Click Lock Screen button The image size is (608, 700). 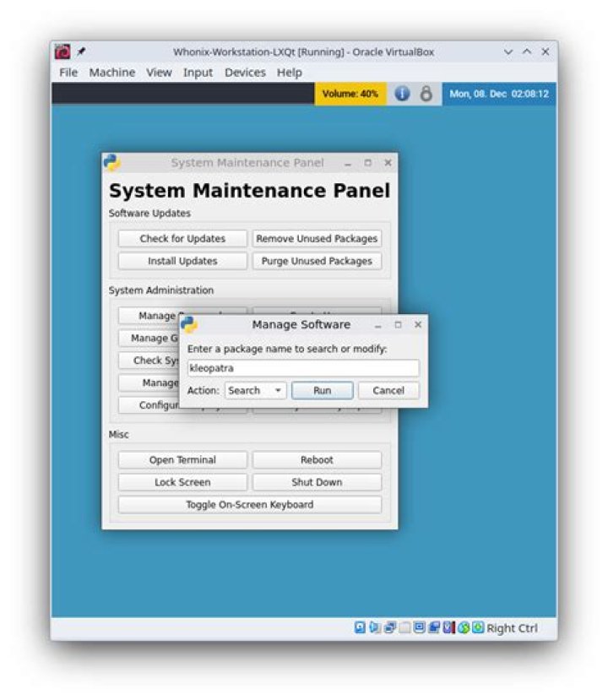pos(182,482)
